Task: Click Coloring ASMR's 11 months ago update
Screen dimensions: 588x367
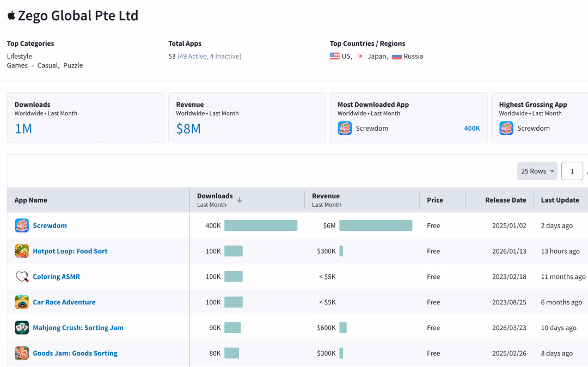Action: pos(563,277)
